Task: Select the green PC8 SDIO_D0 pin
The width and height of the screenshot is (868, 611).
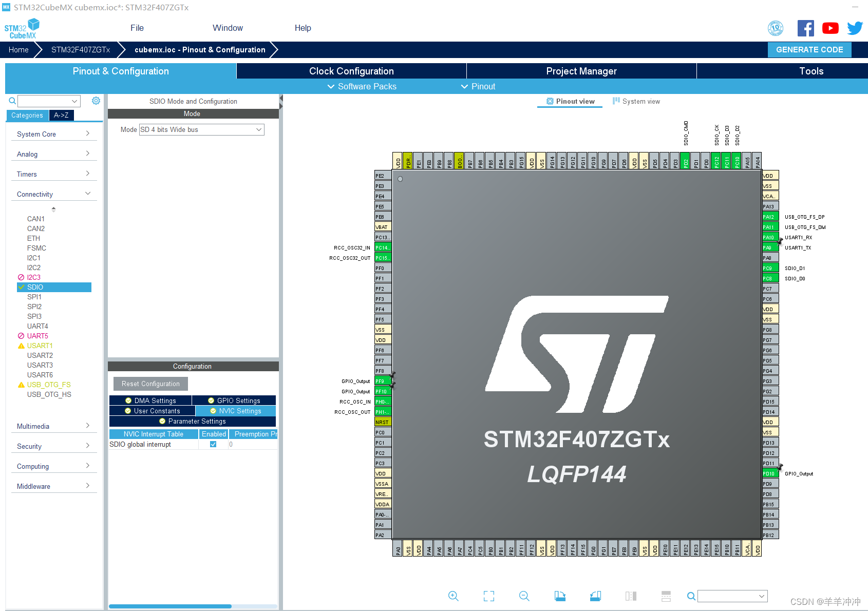Action: [770, 278]
